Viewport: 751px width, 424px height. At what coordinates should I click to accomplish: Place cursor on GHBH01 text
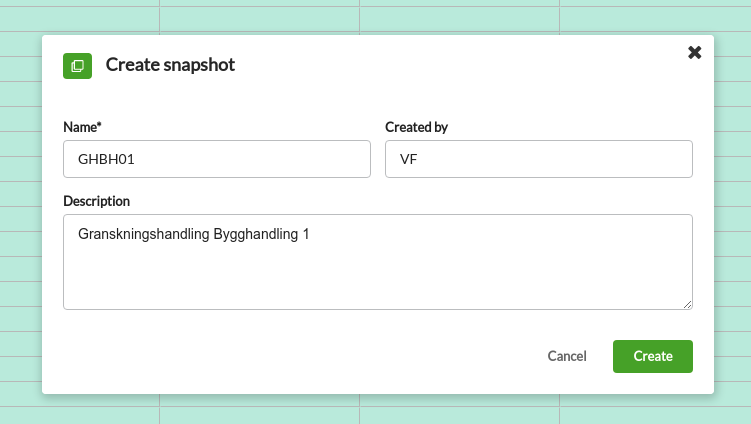tap(106, 159)
